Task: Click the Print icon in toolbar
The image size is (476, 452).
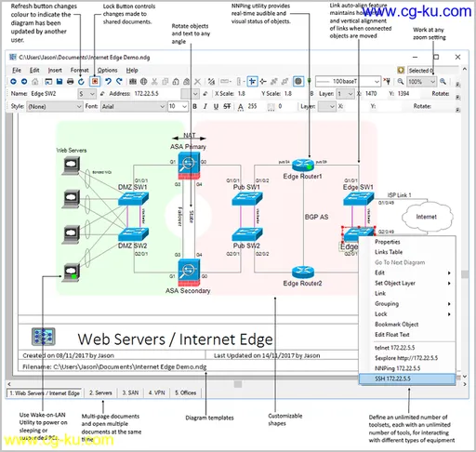Action: click(71, 82)
